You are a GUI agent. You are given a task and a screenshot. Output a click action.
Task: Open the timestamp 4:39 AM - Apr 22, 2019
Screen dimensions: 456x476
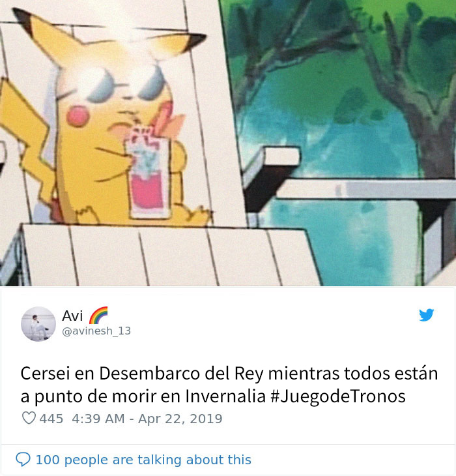147,419
